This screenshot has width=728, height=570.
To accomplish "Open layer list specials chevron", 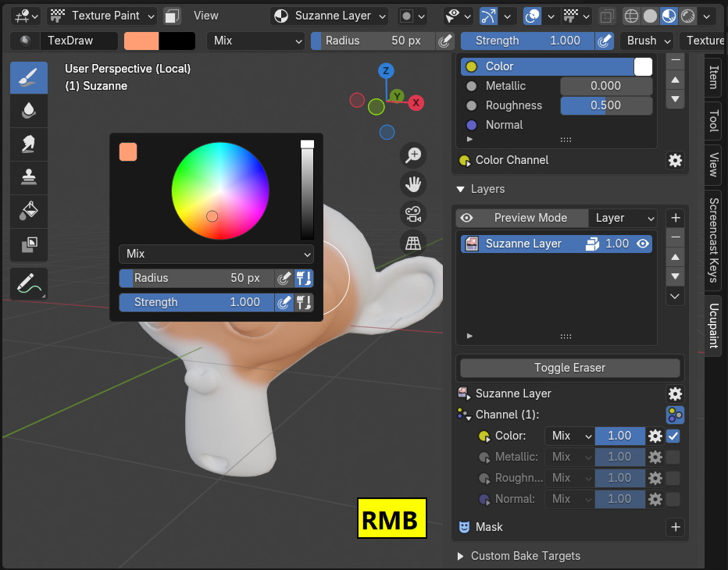I will point(675,296).
